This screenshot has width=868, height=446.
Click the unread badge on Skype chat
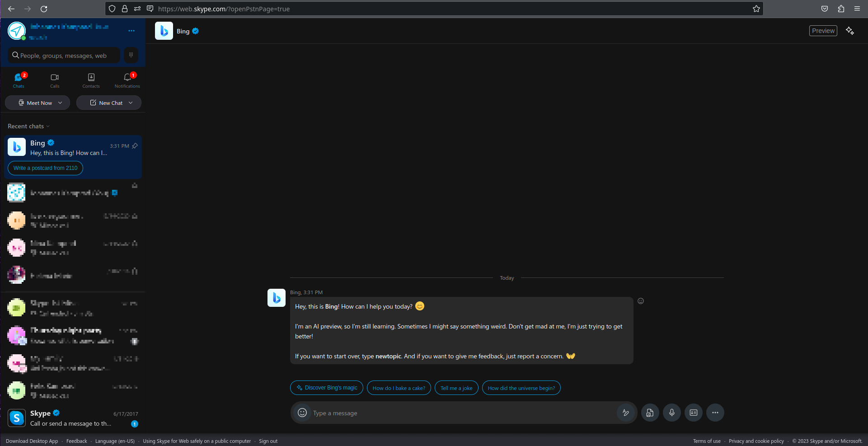coord(135,424)
